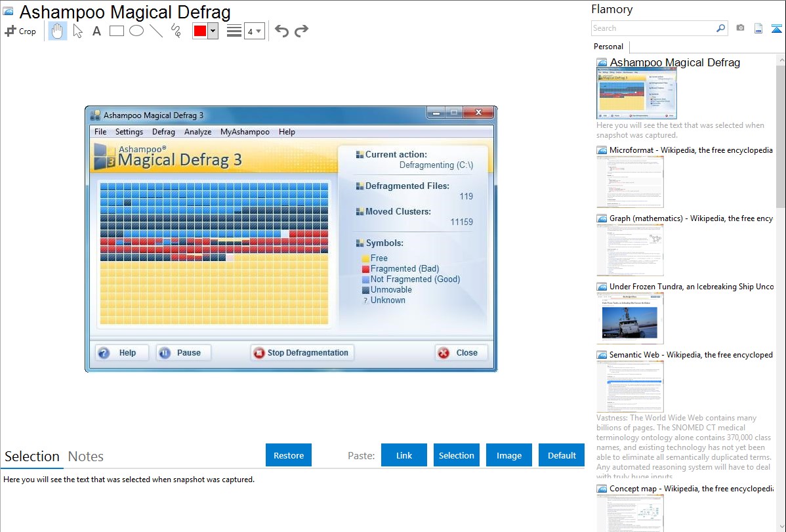The image size is (786, 532).
Task: Click the red Close button in defrag window
Action: (x=461, y=353)
